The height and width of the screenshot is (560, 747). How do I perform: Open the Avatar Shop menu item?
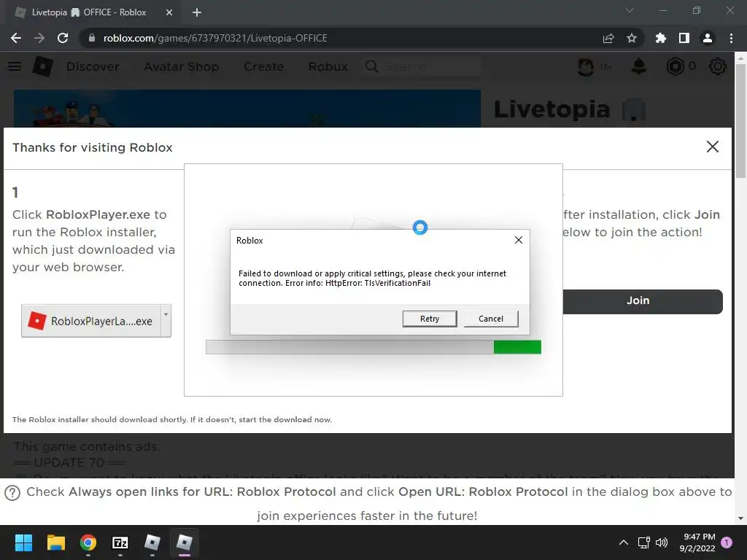[182, 66]
